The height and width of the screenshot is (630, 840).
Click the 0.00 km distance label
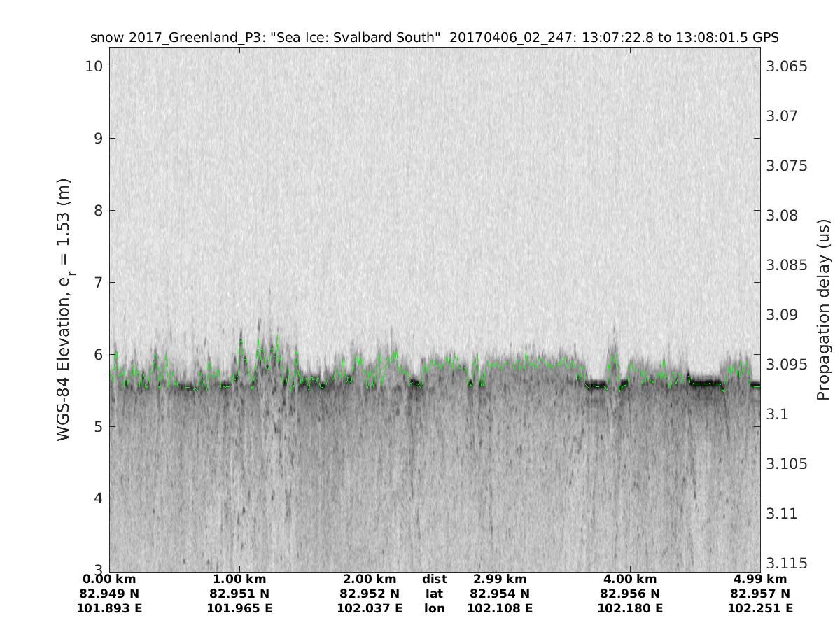pyautogui.click(x=109, y=579)
